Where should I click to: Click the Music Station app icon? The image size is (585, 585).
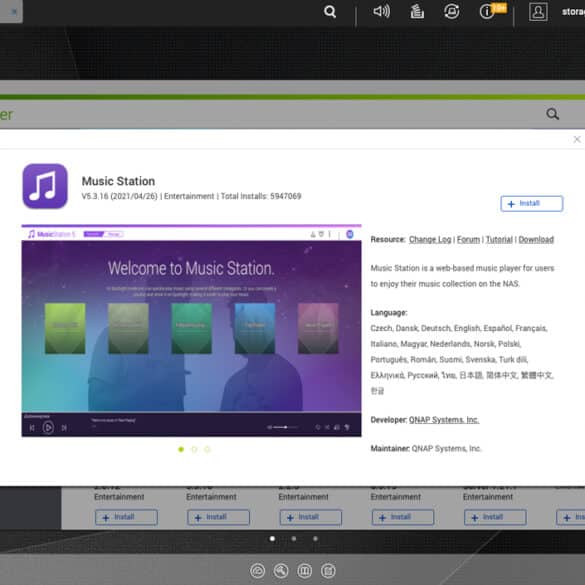click(x=45, y=186)
